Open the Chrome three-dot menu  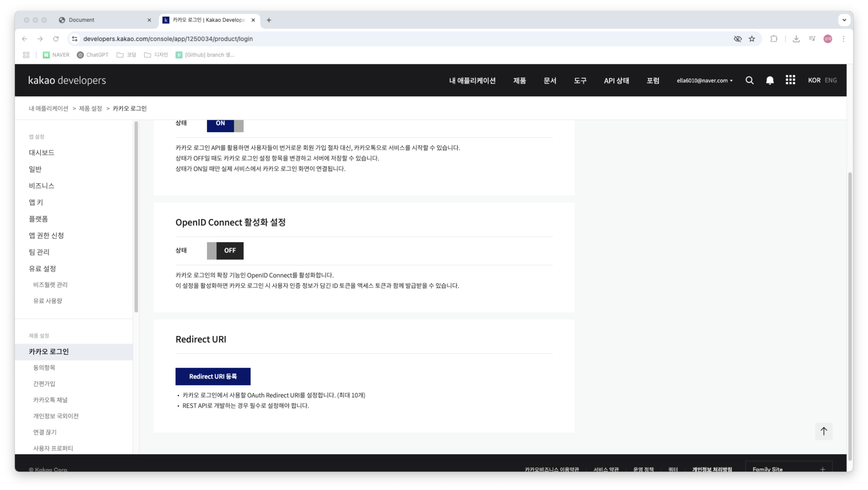click(843, 39)
